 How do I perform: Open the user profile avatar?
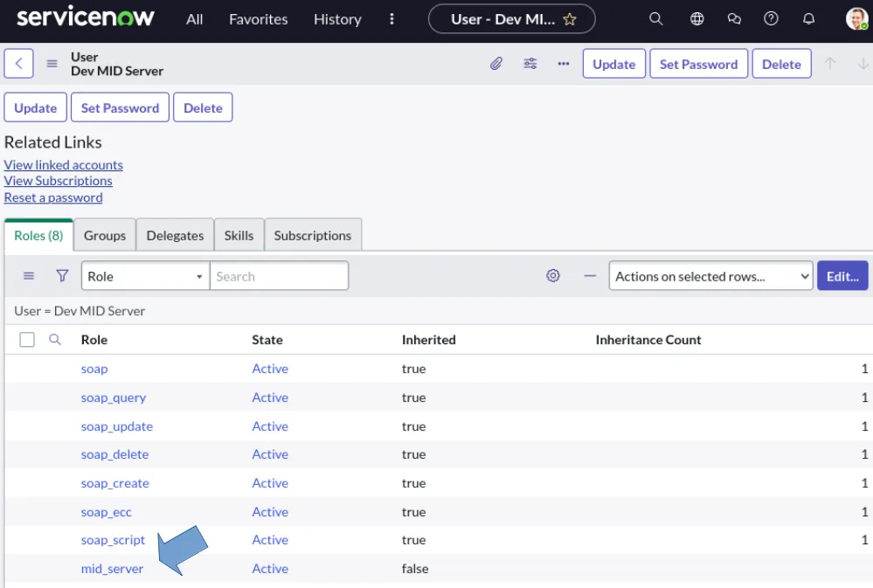[856, 19]
